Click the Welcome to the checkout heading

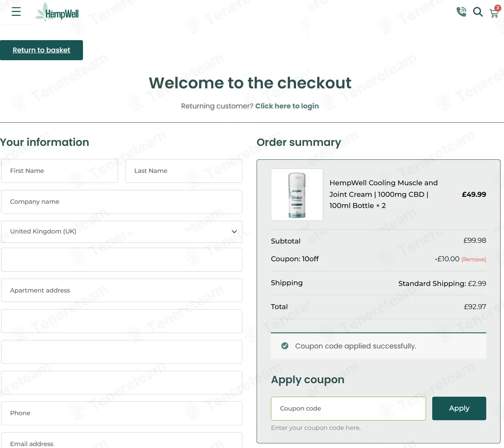250,83
